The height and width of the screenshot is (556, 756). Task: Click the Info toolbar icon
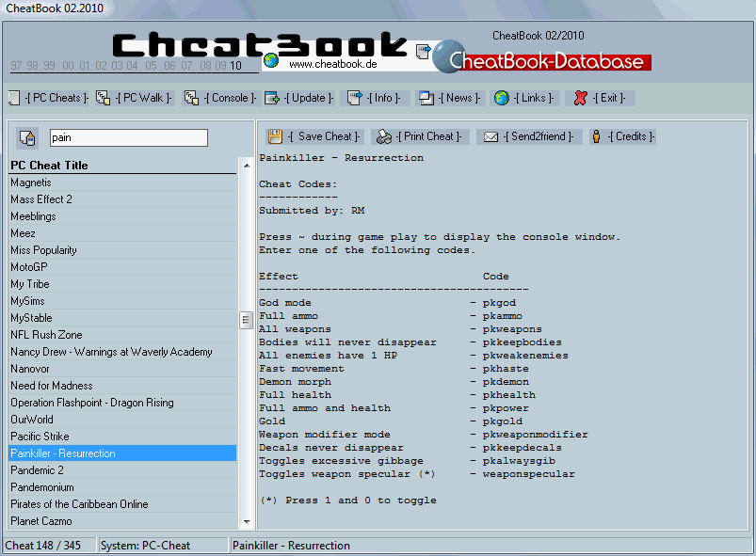pyautogui.click(x=354, y=98)
